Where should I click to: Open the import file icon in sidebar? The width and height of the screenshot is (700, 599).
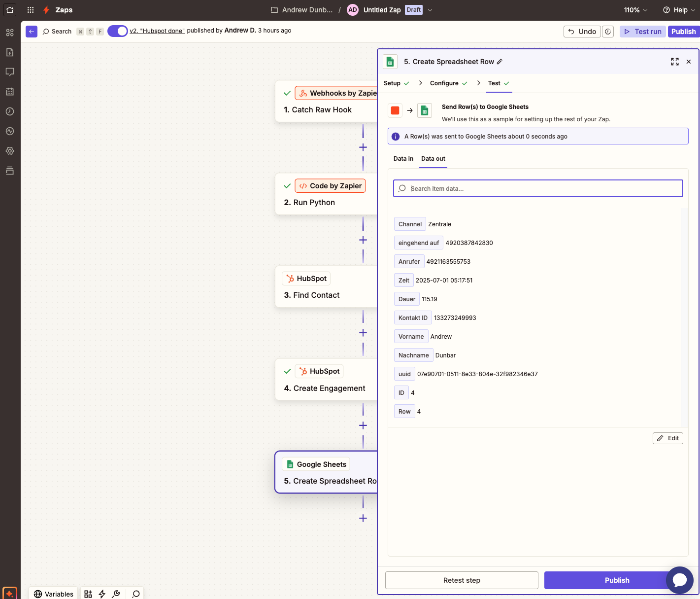point(10,52)
